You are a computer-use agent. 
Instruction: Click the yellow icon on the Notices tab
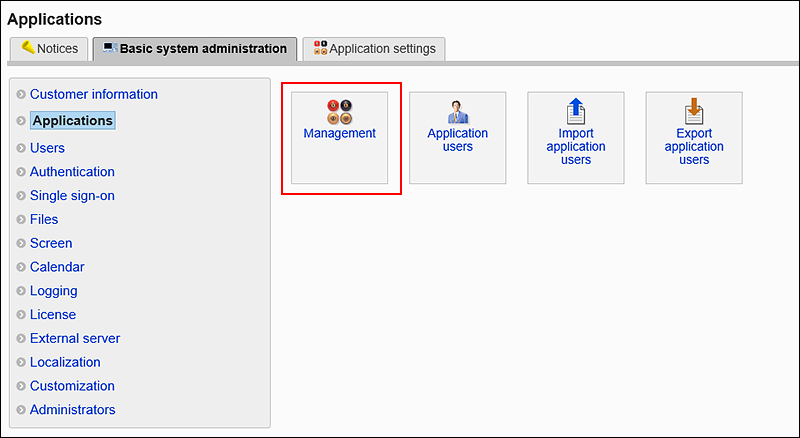pyautogui.click(x=28, y=47)
